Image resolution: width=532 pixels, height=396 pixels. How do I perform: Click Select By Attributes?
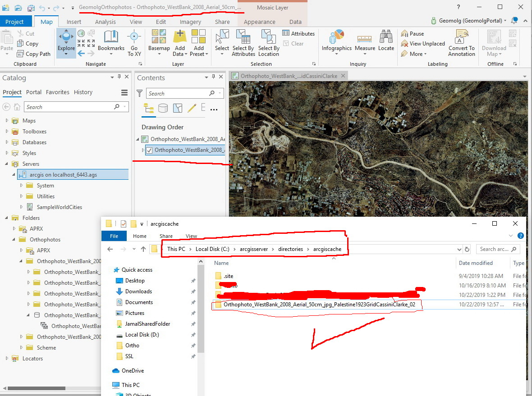click(243, 43)
